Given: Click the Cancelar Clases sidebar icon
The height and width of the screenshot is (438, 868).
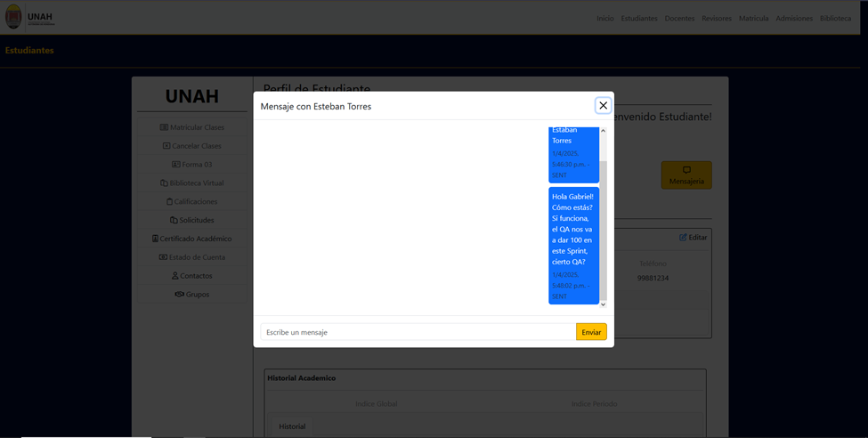Looking at the screenshot, I should (x=166, y=146).
